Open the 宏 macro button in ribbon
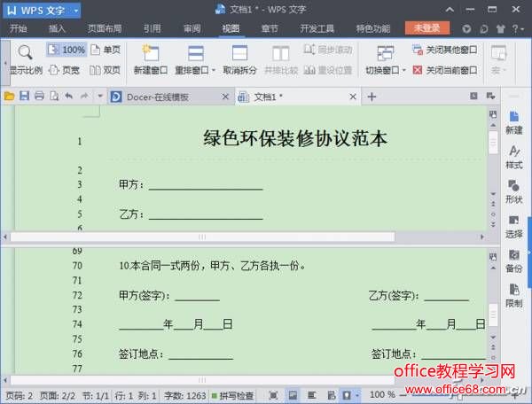Screen dimensions: 532x404 pos(498,59)
